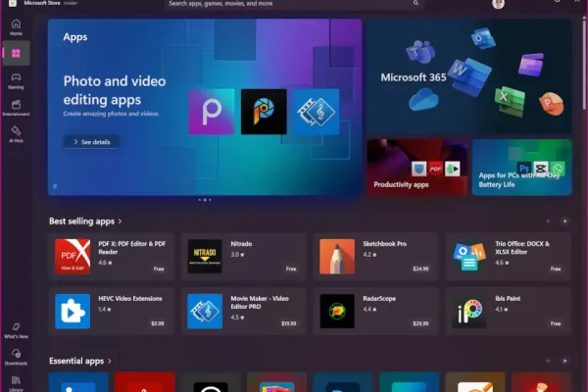Open the Microsoft 365 banner
588x392 pixels.
pyautogui.click(x=469, y=76)
